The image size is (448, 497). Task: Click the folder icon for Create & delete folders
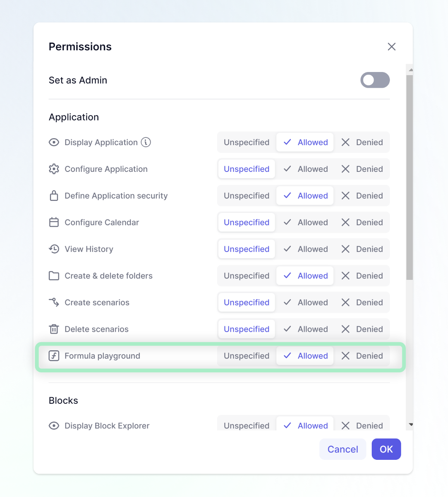54,276
